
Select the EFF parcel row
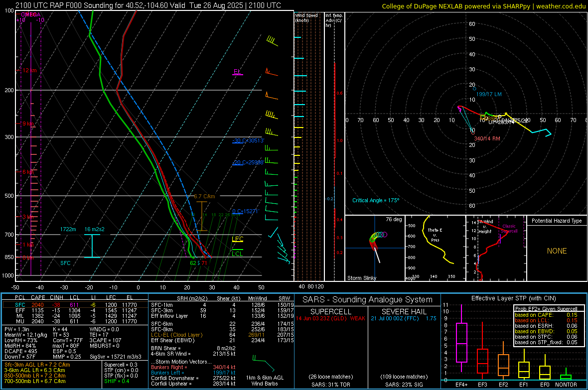tap(75, 310)
